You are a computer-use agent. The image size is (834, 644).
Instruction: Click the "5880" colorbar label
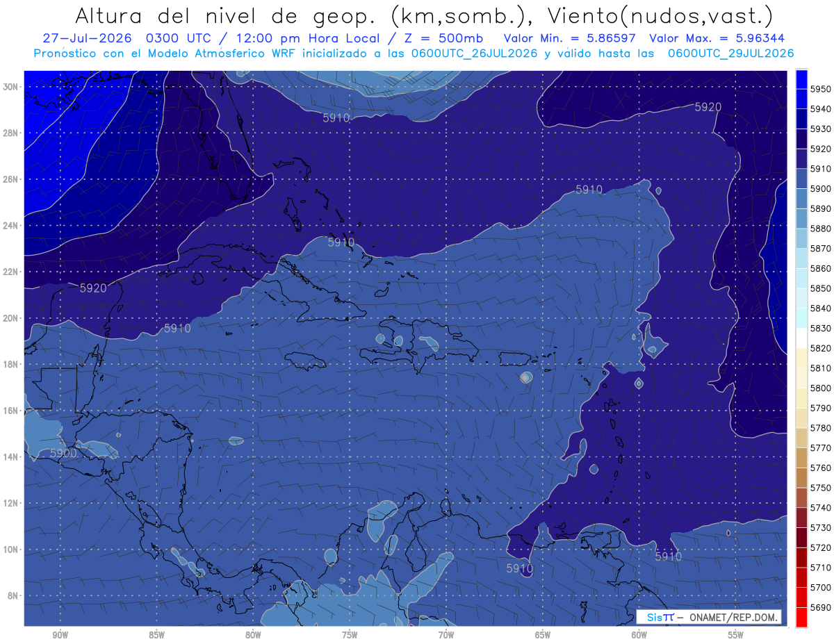[821, 229]
